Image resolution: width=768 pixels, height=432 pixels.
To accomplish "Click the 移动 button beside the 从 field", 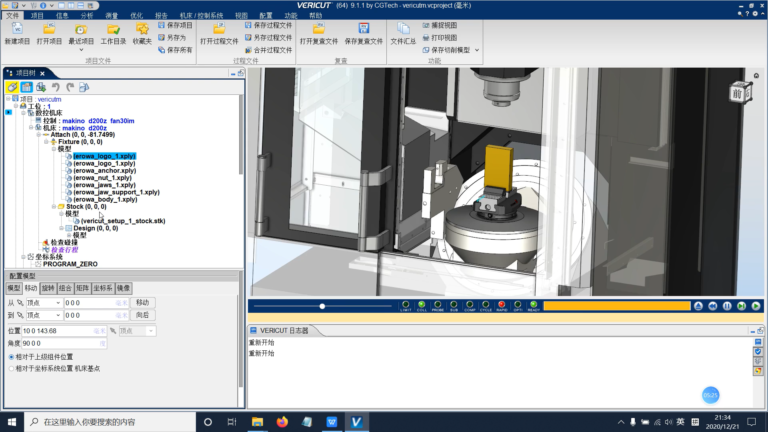I will [143, 303].
